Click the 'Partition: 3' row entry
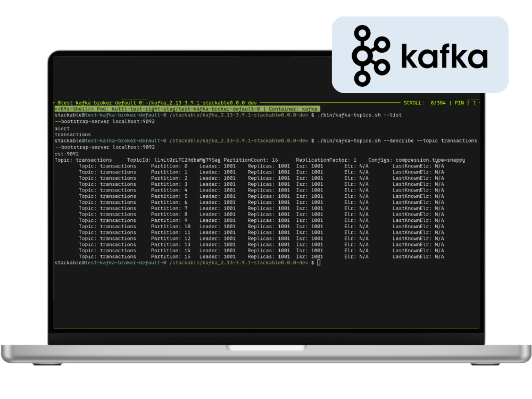 [169, 184]
